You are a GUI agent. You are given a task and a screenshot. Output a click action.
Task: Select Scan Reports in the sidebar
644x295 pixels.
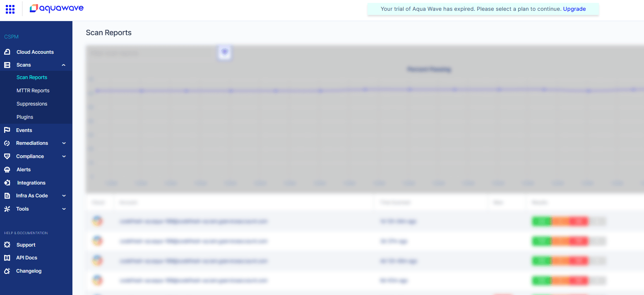32,77
